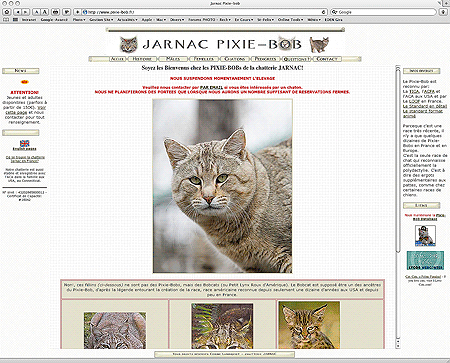
Task: Click the add bookmark plus button
Action: [77, 12]
